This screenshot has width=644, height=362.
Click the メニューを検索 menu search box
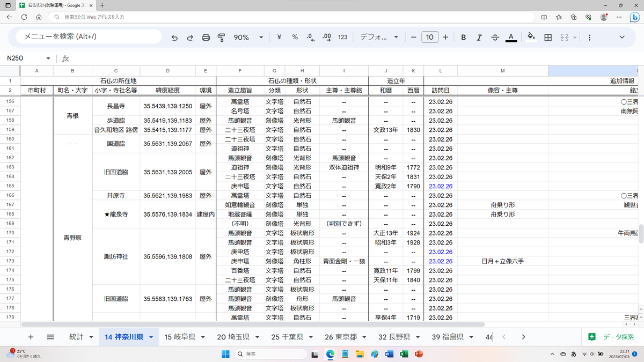point(89,36)
